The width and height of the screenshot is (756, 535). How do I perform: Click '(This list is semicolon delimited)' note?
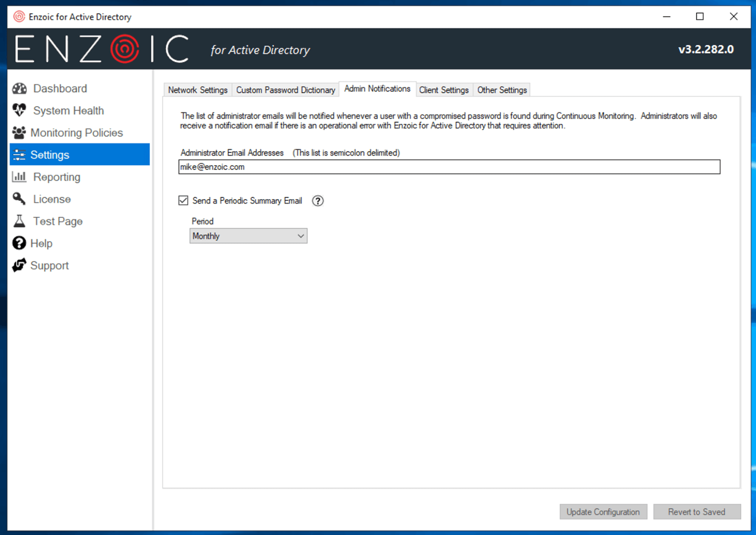click(x=346, y=153)
